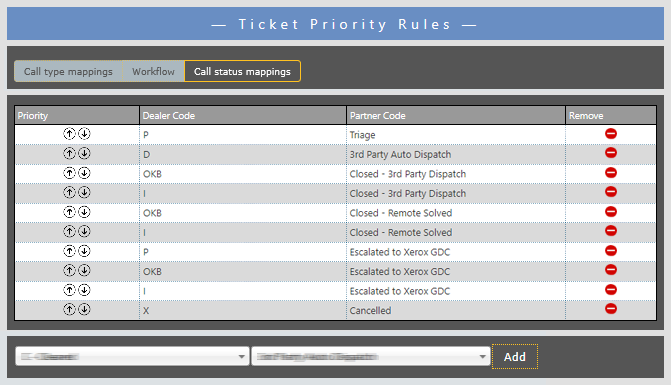This screenshot has width=671, height=385.
Task: Move the Triage rule down in priority
Action: (x=84, y=134)
